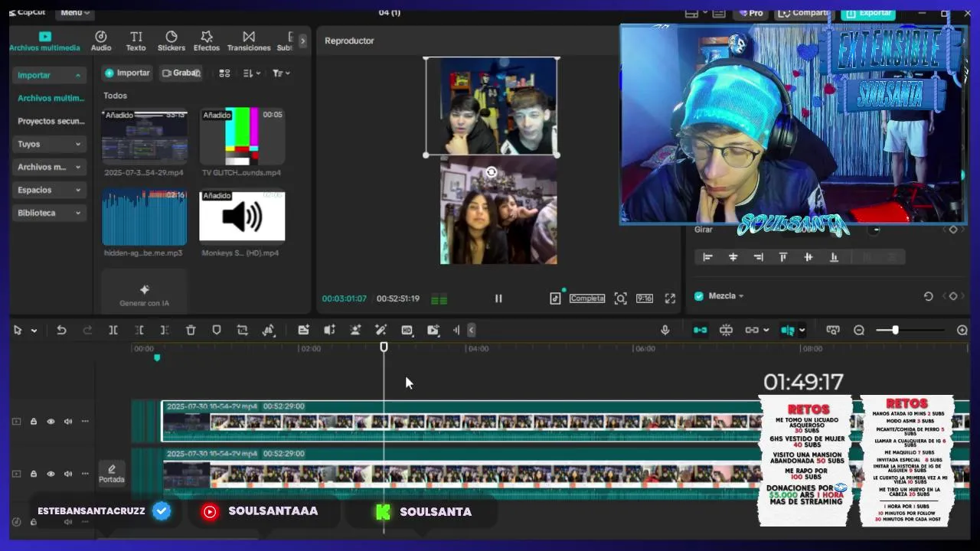Undo the last action in timeline toolbar
The image size is (980, 551).
(x=61, y=330)
